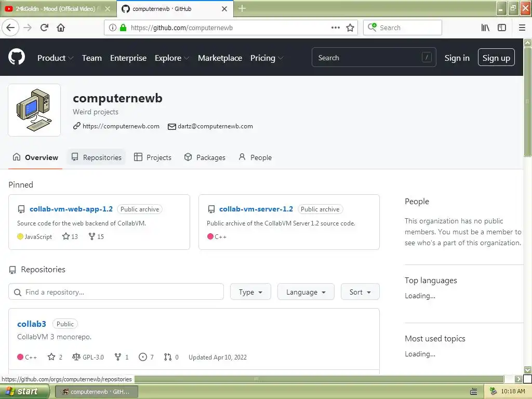Click the vertical scrollbar up arrow

tap(528, 43)
